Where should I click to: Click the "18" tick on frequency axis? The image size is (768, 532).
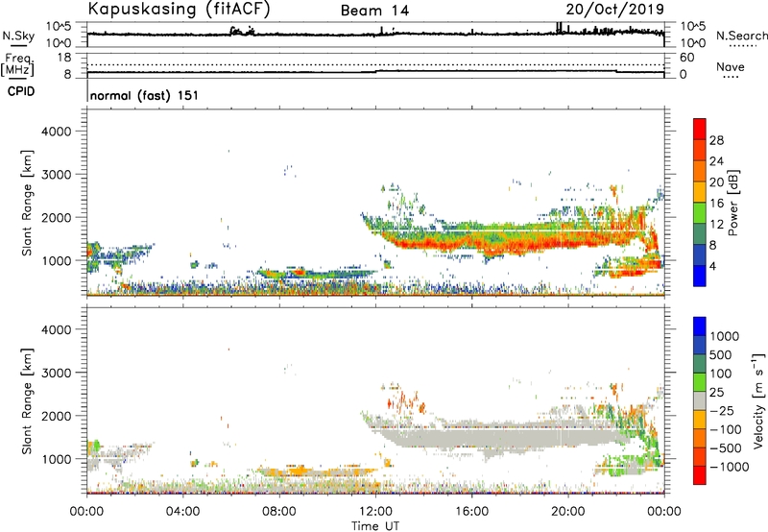(64, 58)
